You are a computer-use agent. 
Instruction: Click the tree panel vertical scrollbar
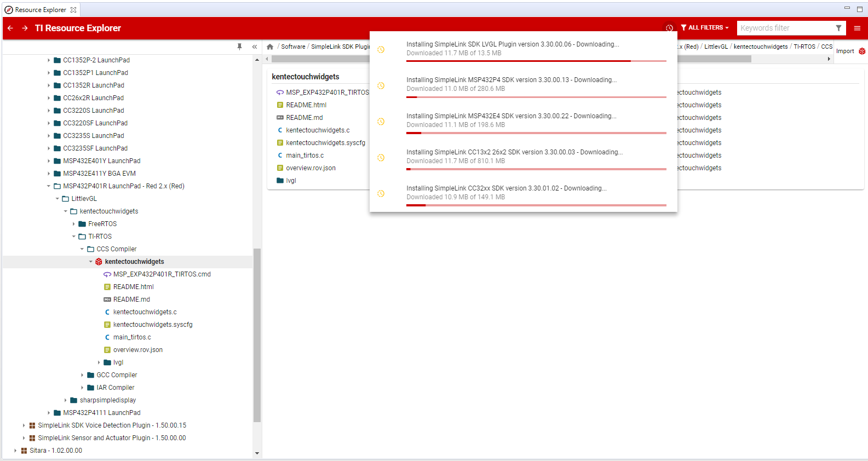tap(257, 335)
